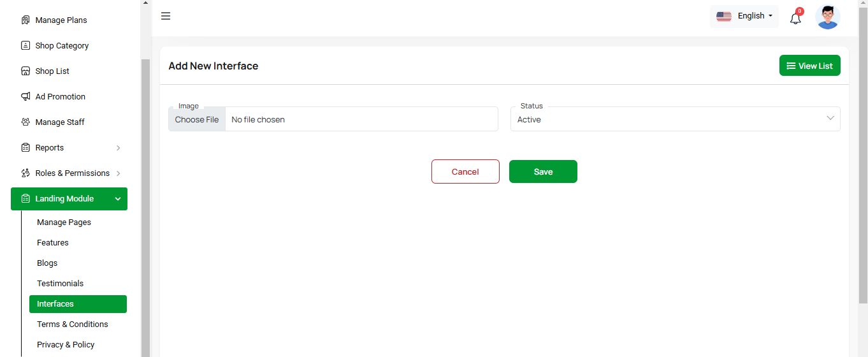Open the Status dropdown

(x=675, y=119)
